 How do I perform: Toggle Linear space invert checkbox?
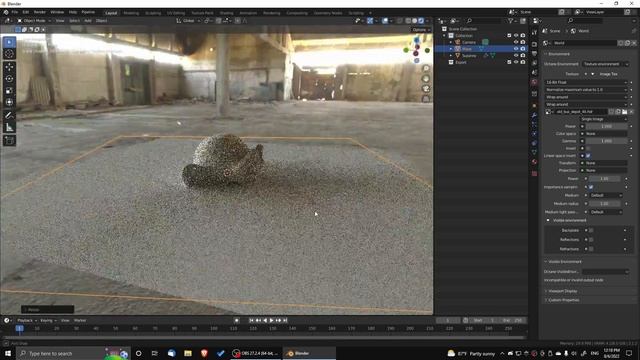588,156
